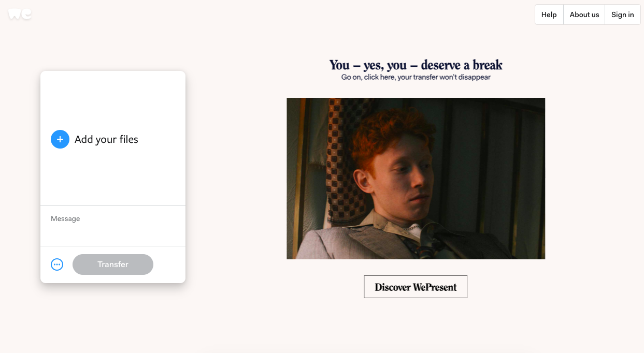Viewport: 644px width, 353px height.
Task: Click the grey Transfer button
Action: (113, 264)
